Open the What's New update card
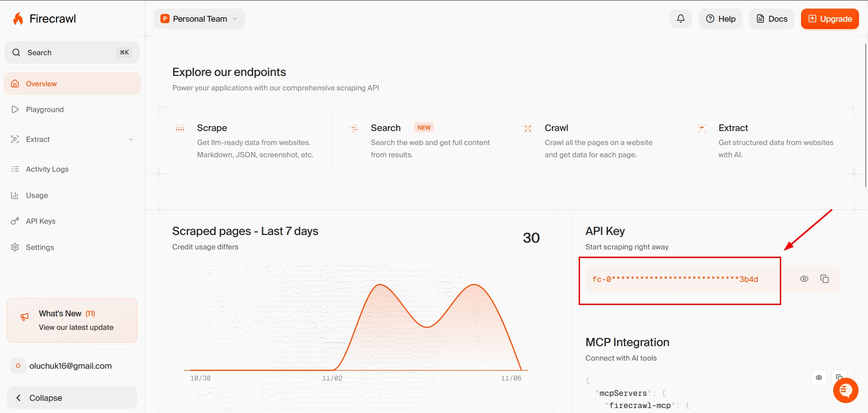 click(72, 320)
